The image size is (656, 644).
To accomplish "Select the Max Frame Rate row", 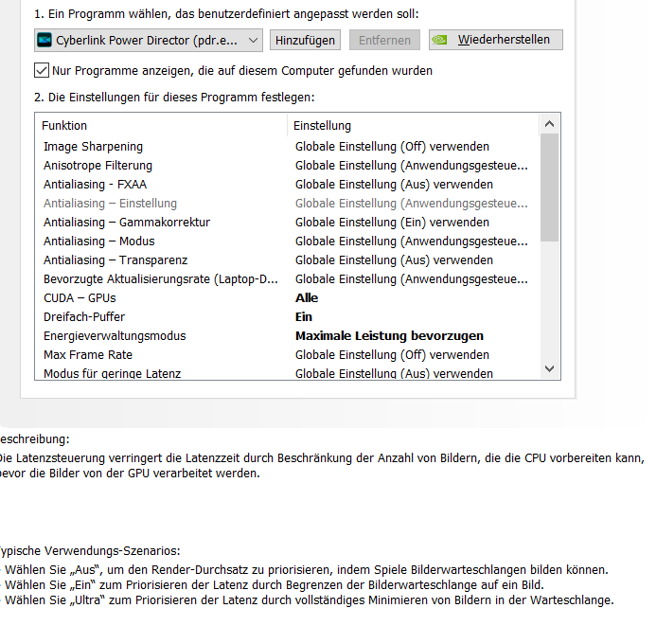I will (x=288, y=355).
